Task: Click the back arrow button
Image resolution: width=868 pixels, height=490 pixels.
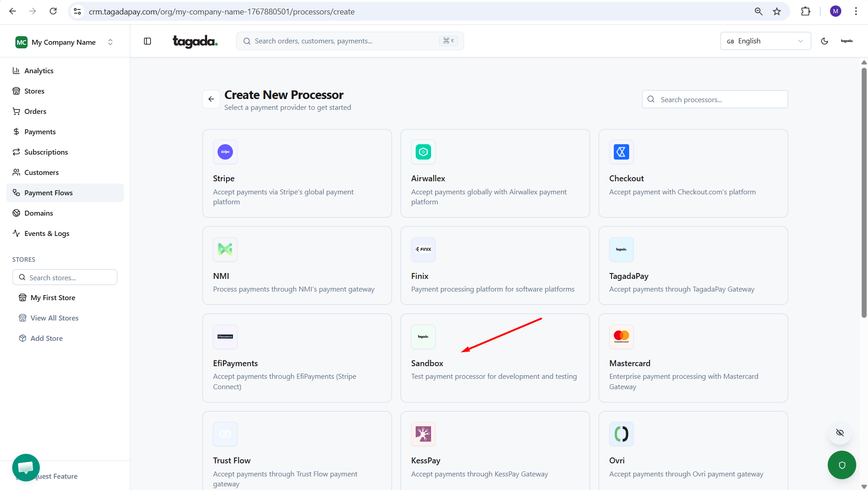Action: (x=211, y=99)
